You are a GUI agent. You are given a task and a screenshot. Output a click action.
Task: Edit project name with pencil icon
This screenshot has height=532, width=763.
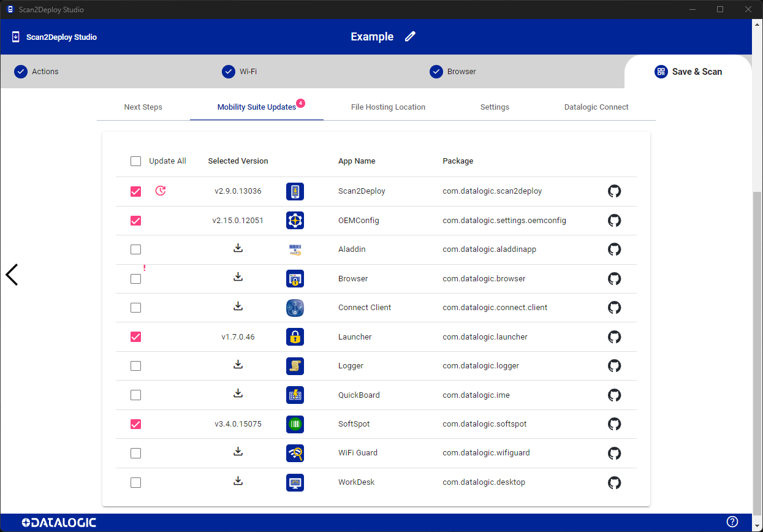[410, 36]
